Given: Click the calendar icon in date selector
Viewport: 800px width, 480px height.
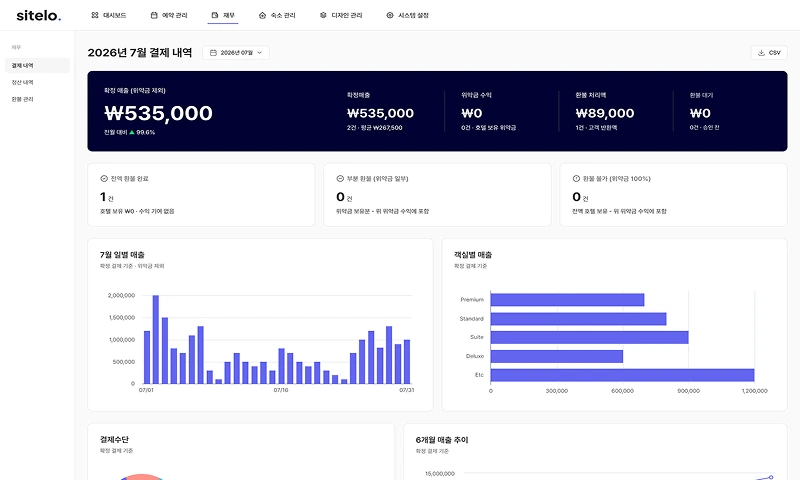Looking at the screenshot, I should (x=213, y=53).
